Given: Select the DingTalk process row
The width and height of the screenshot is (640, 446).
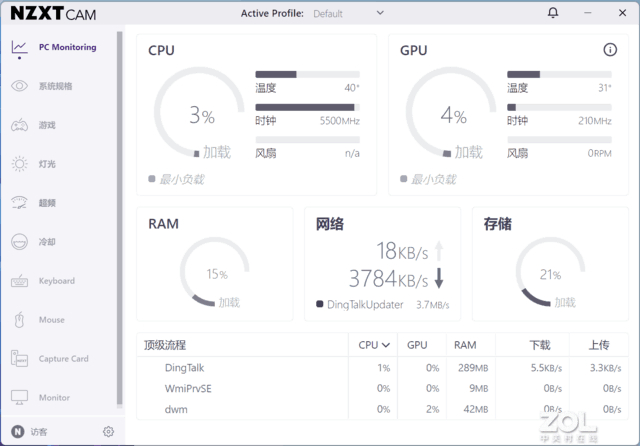Looking at the screenshot, I should 382,368.
